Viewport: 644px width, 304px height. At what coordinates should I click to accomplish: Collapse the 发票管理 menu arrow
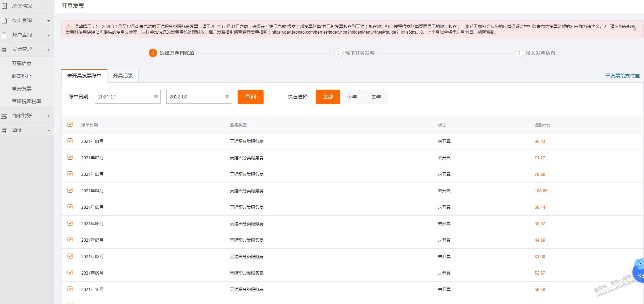[x=49, y=49]
